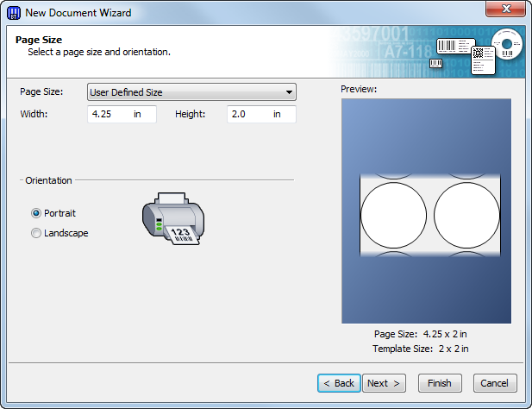532x409 pixels.
Task: Click the 'Preview:' label
Action: click(359, 89)
